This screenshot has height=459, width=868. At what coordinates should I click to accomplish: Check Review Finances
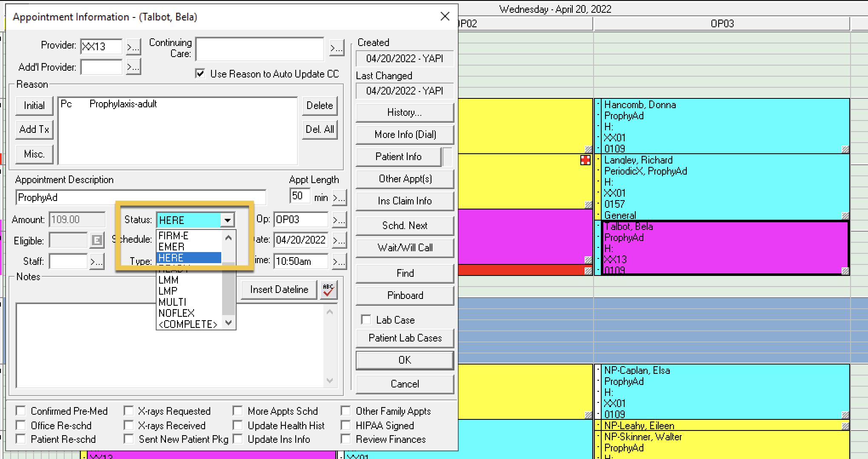pos(345,439)
